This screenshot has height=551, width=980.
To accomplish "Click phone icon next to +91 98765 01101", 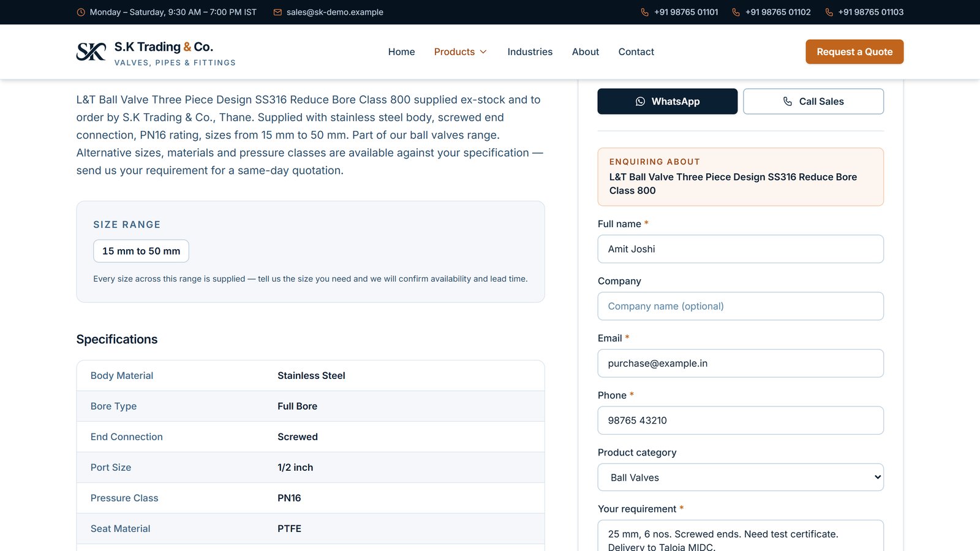I will [645, 12].
